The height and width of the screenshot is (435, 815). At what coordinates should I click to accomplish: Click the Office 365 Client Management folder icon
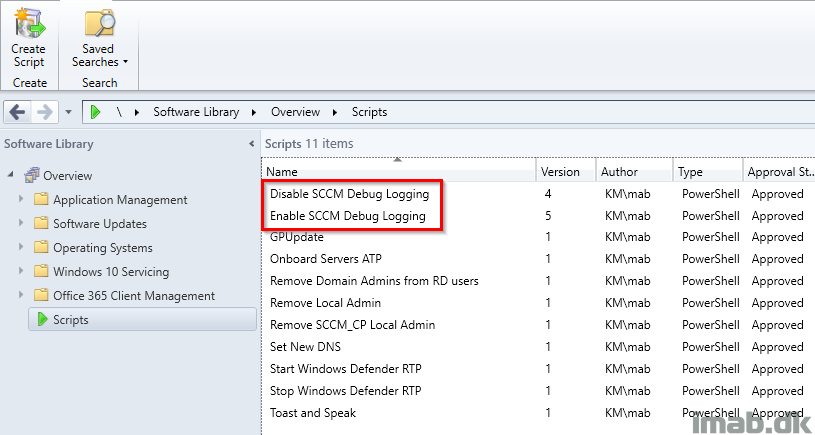click(x=41, y=295)
